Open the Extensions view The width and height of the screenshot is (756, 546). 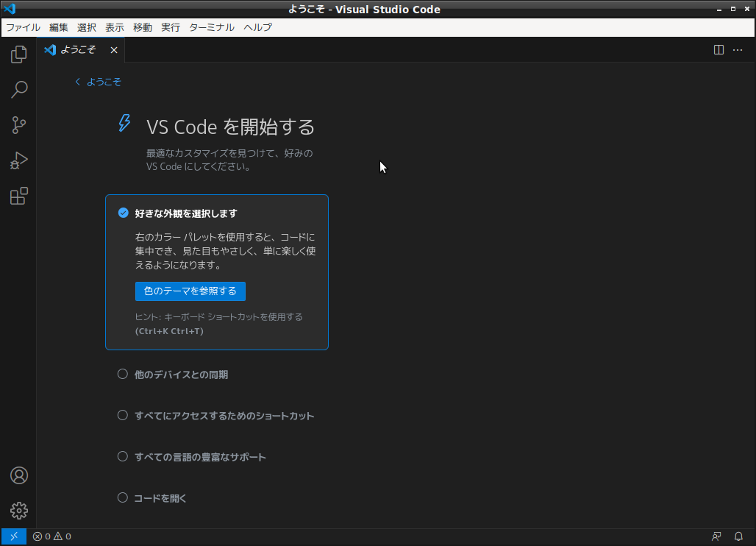click(19, 196)
